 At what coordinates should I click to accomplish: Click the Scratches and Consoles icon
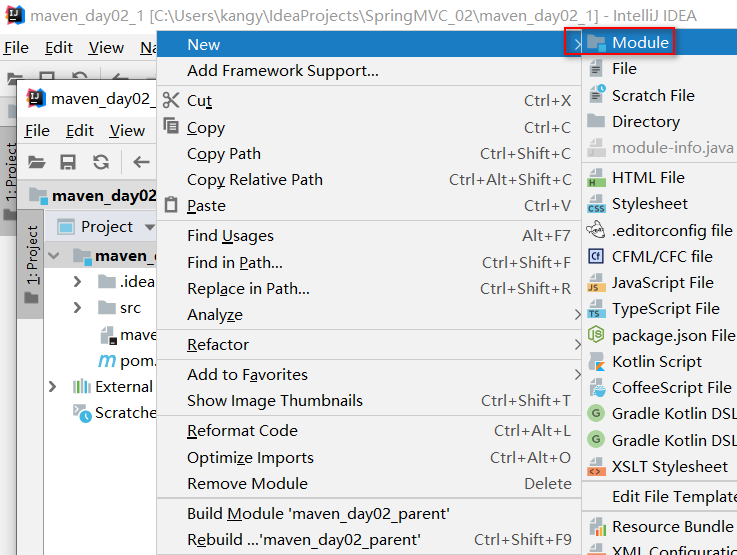coord(82,413)
